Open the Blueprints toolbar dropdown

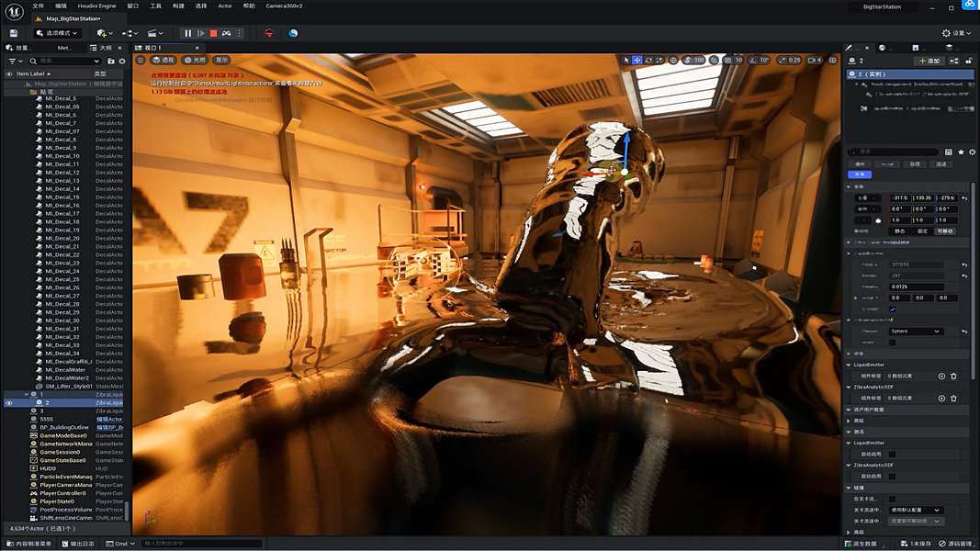[x=130, y=33]
